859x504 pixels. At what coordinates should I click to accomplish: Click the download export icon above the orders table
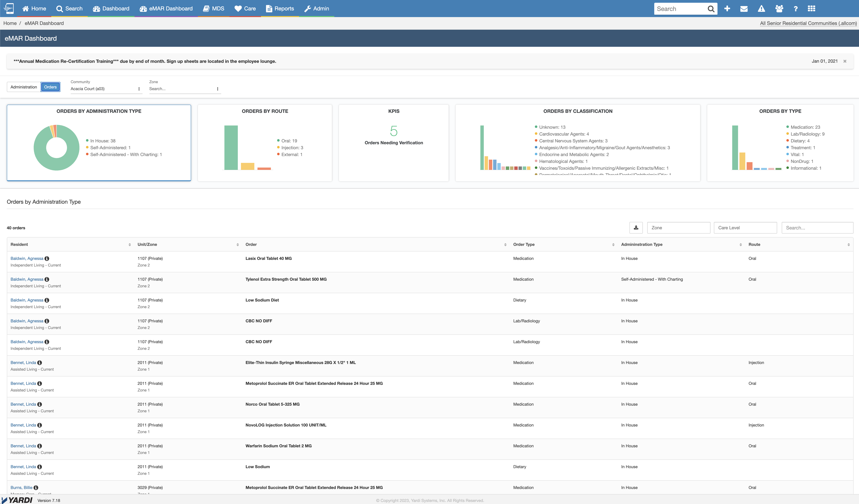(636, 227)
